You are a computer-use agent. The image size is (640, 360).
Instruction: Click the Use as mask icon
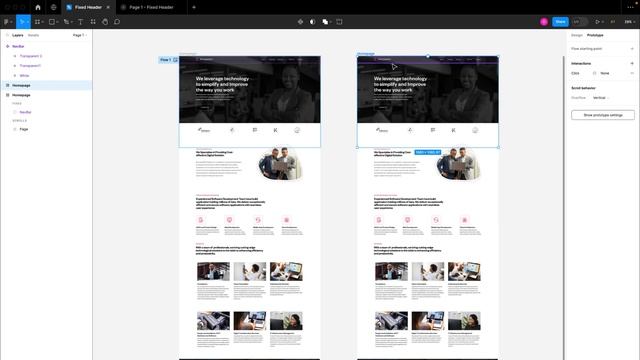313,22
